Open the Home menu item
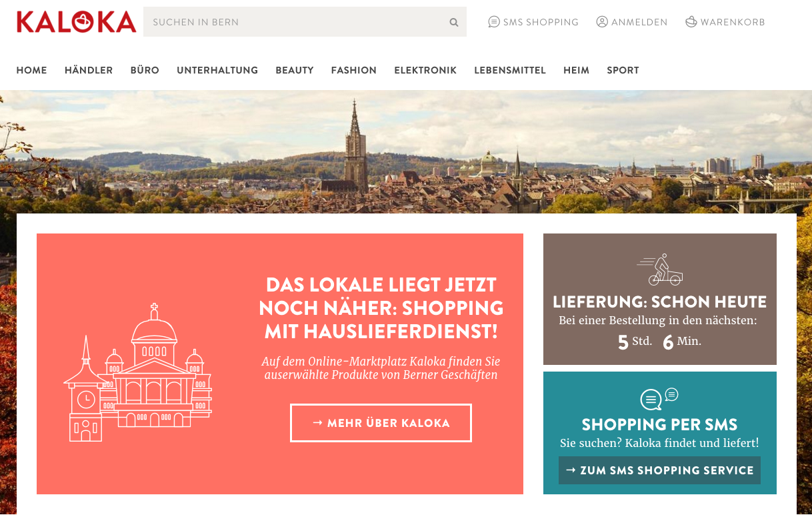The width and height of the screenshot is (812, 521). coord(31,70)
